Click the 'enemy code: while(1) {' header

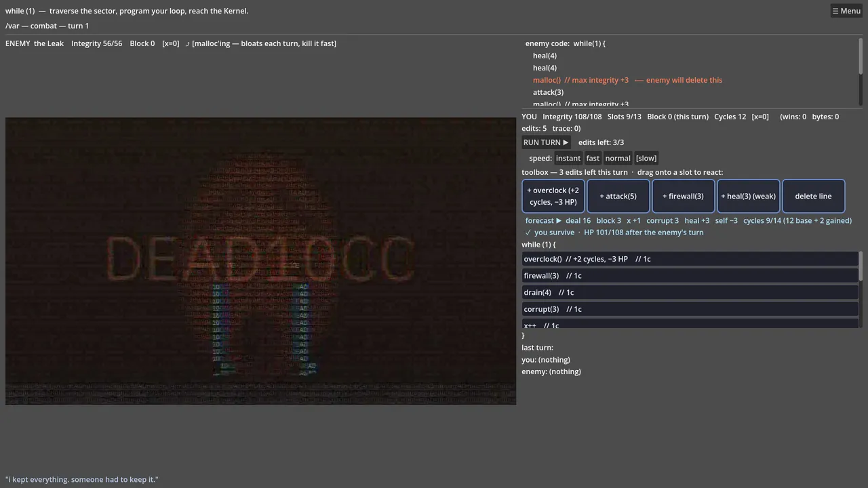tap(565, 43)
